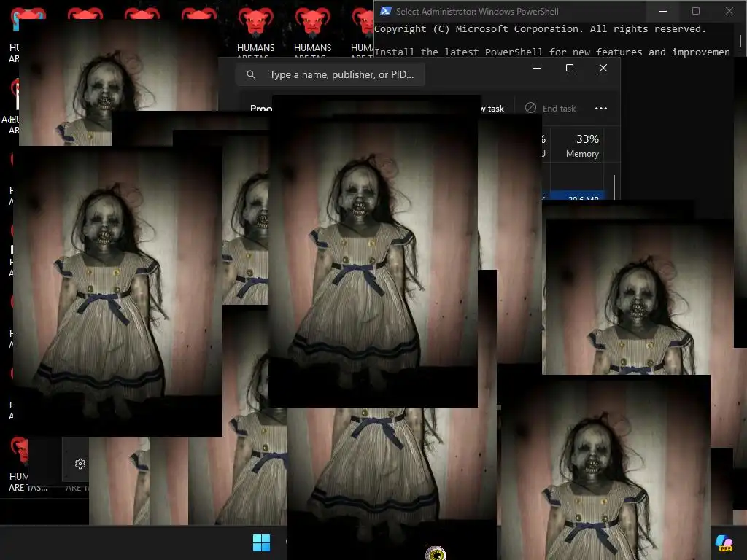The image size is (747, 560).
Task: Maximize the Administrator PowerShell window
Action: (695, 11)
